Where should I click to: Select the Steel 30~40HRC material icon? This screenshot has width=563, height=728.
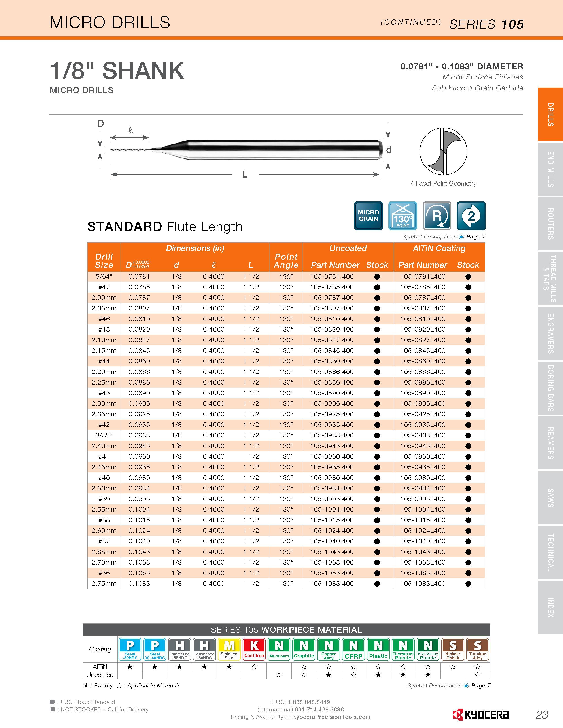click(x=155, y=649)
